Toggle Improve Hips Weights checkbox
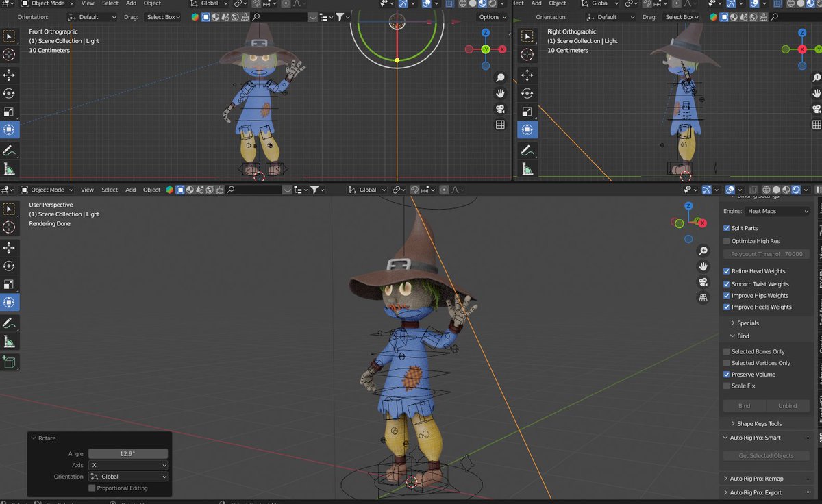This screenshot has width=822, height=504. 727,296
